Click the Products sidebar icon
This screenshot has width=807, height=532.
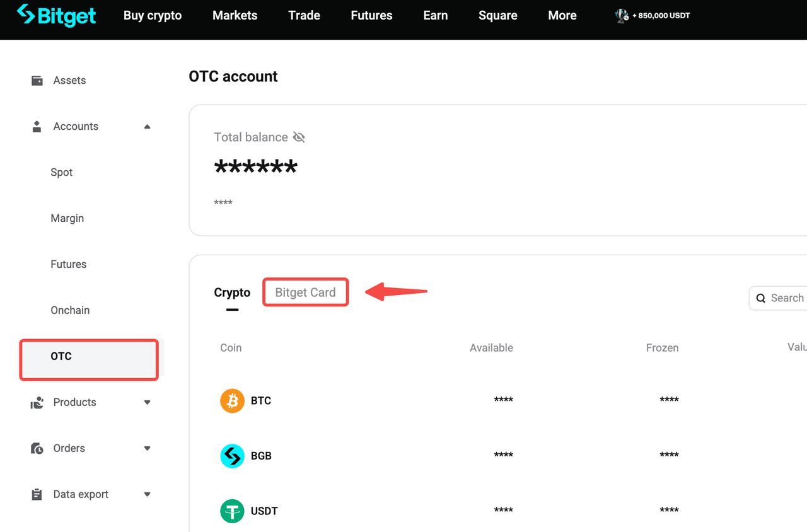click(x=37, y=402)
